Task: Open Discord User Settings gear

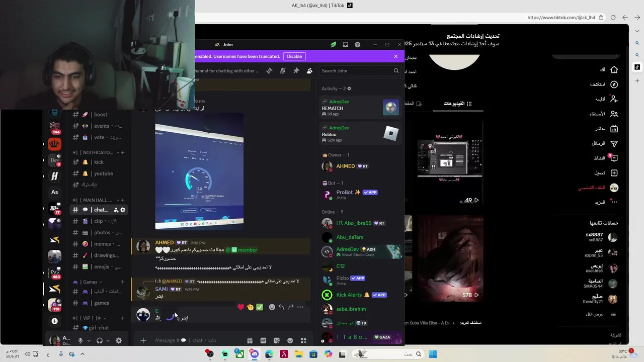Action: click(119, 340)
